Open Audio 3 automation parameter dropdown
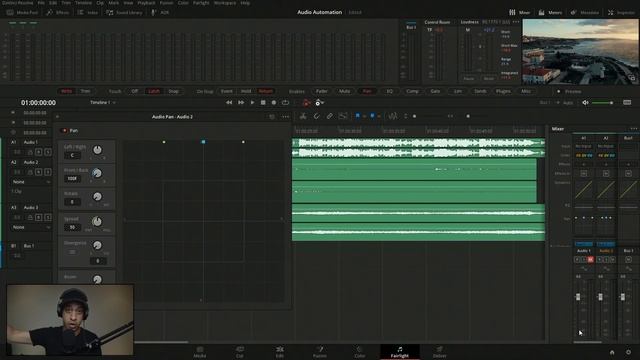 31,227
